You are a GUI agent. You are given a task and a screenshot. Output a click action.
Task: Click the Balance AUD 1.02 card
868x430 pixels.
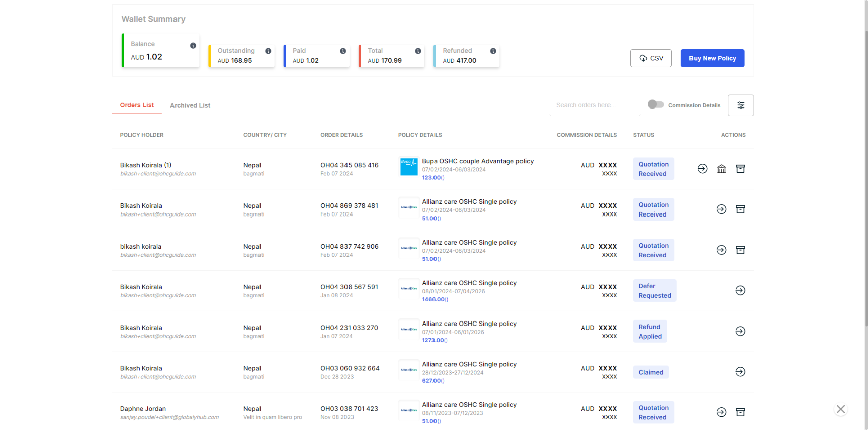click(x=160, y=50)
